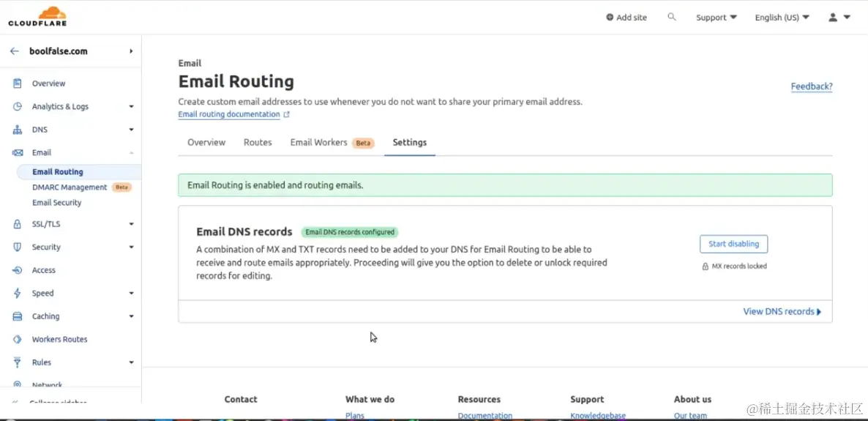Click the Contact footer heading
Viewport: 868px width, 421px height.
tap(241, 399)
